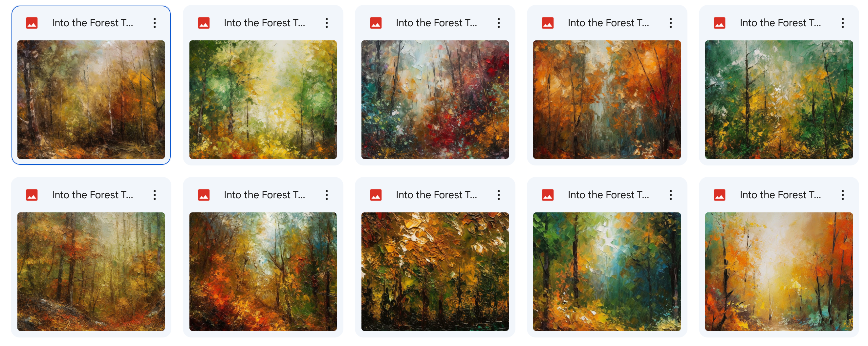Click image type icon on top-right file card
868x346 pixels.
point(719,23)
